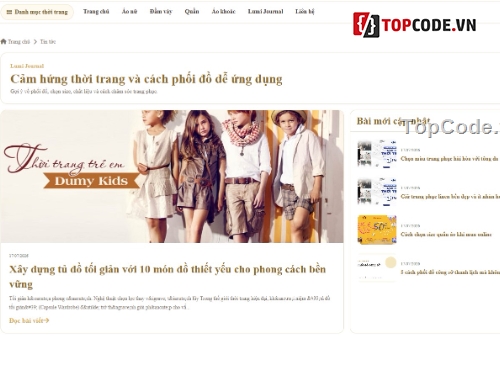
Task: Open Lumi Journal in the navigation bar
Action: 266,12
